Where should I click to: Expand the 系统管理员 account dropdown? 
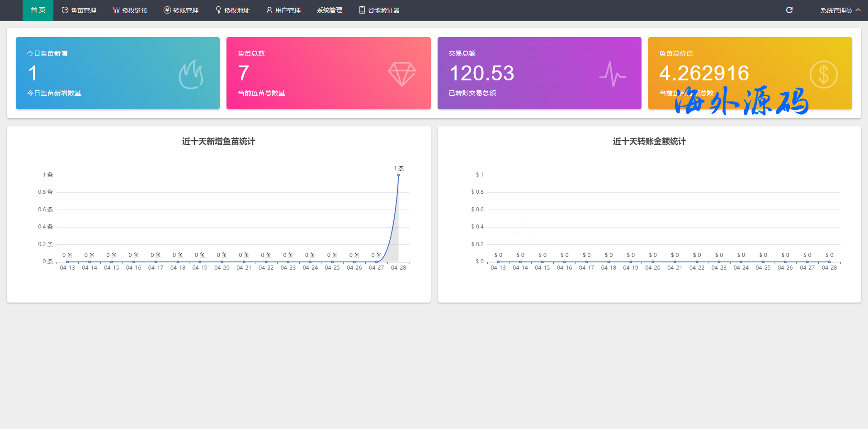(x=840, y=10)
